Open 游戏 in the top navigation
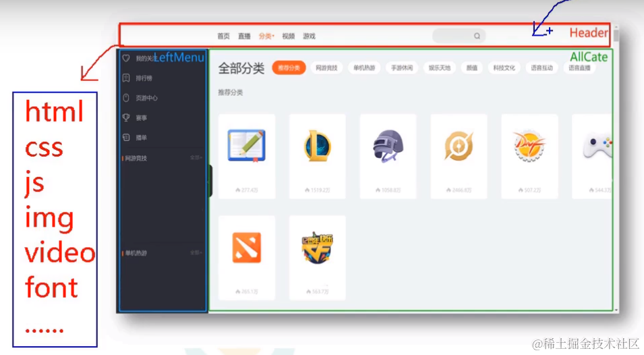This screenshot has width=644, height=355. click(x=310, y=36)
